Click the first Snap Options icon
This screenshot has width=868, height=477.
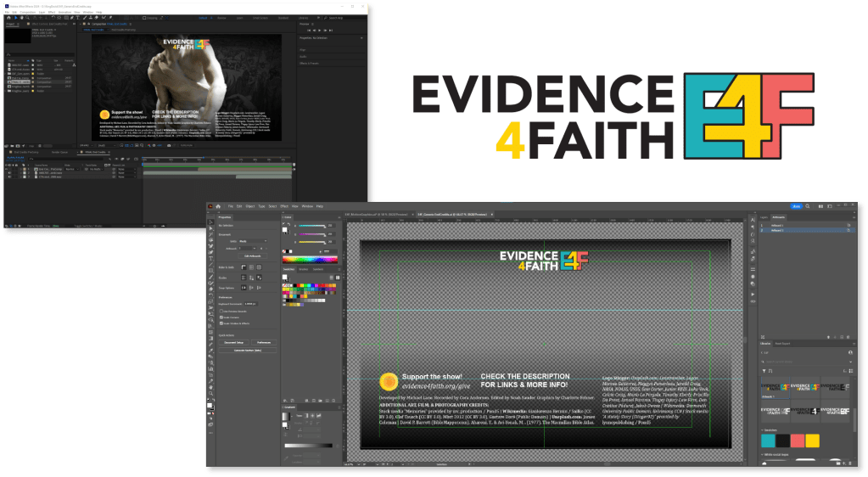tap(244, 288)
